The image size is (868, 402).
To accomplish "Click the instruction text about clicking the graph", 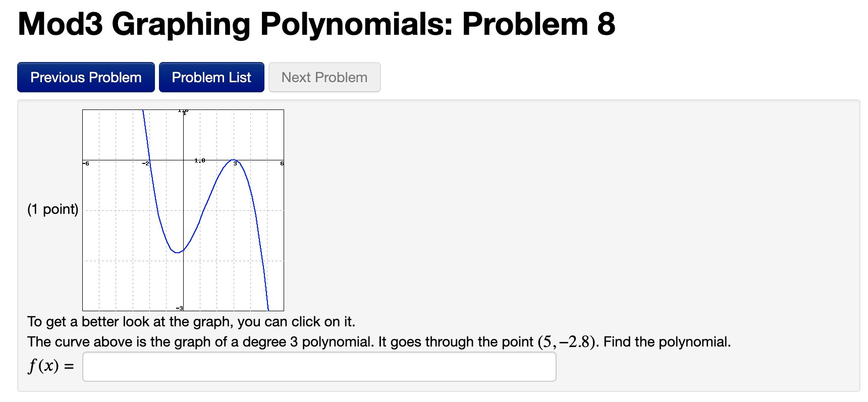I will tap(191, 321).
